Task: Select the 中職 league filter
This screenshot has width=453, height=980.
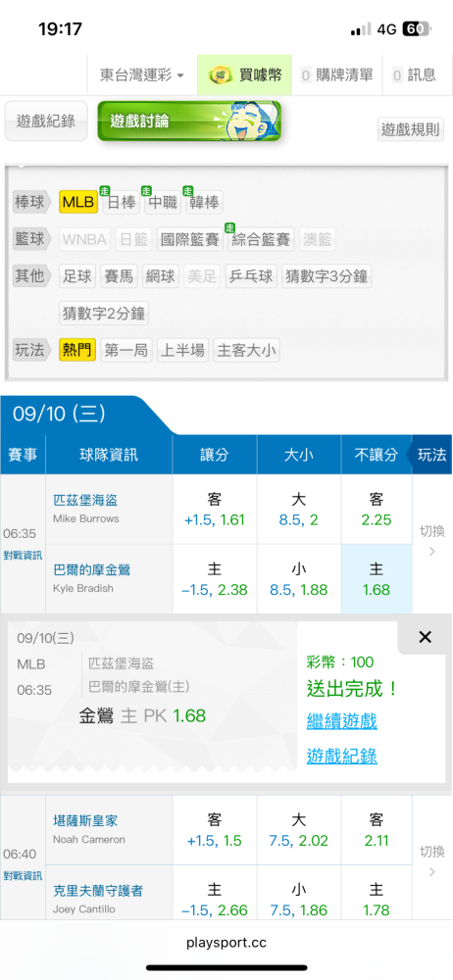Action: [x=162, y=203]
